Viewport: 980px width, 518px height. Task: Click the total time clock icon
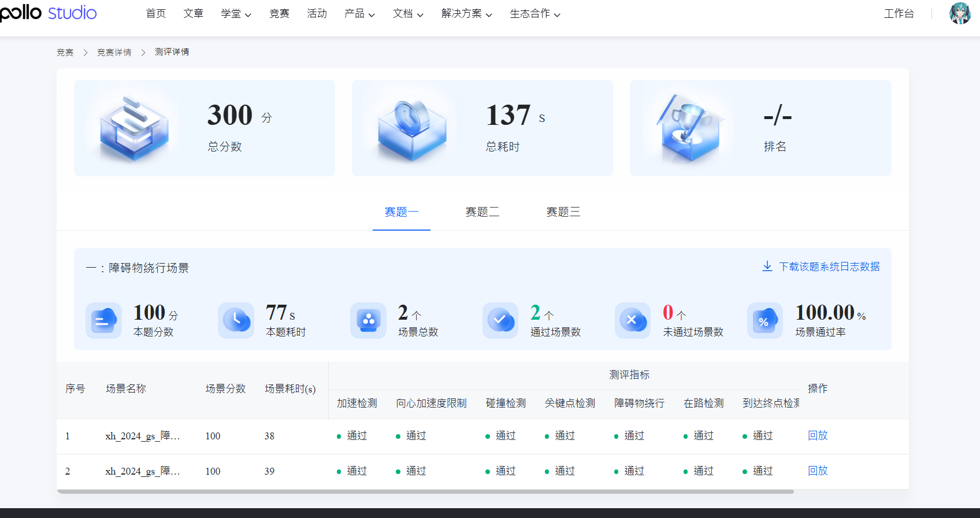point(412,129)
